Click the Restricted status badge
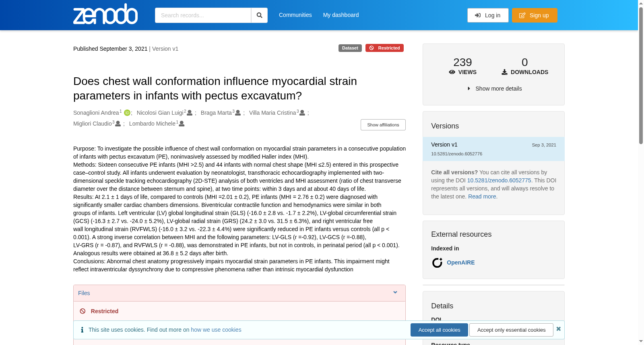The width and height of the screenshot is (644, 345). pyautogui.click(x=384, y=48)
